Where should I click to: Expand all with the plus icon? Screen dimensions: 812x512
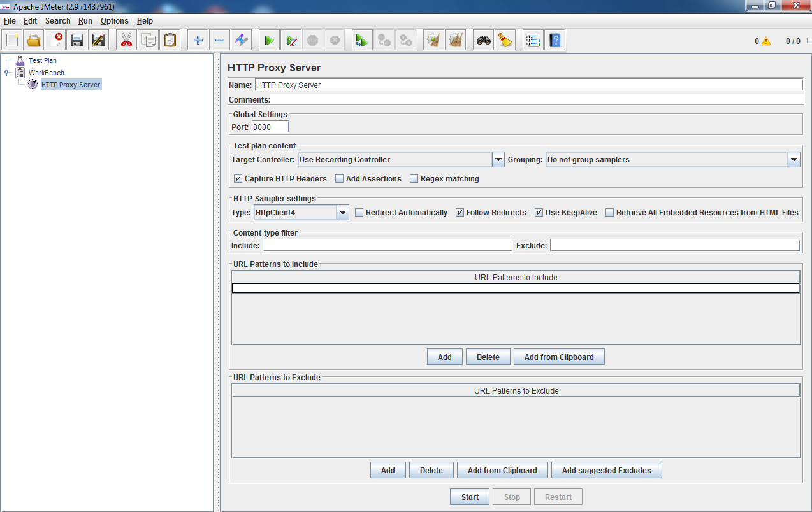pyautogui.click(x=198, y=41)
